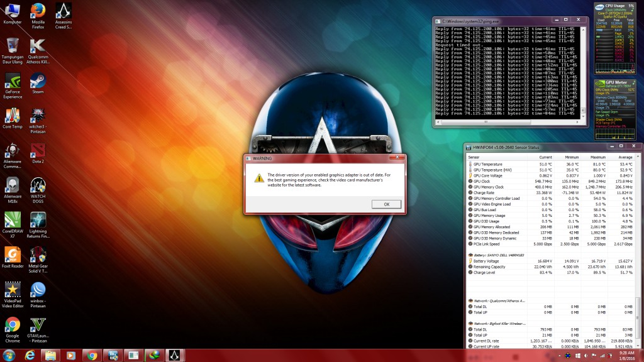644x362 pixels.
Task: Select the GTAVLaun... - Pintasan shortcut
Action: [38, 330]
